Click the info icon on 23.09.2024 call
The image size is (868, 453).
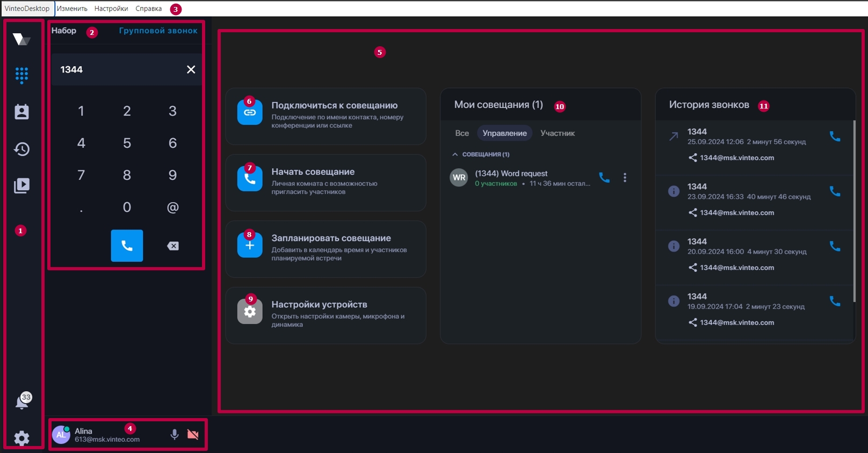[674, 191]
